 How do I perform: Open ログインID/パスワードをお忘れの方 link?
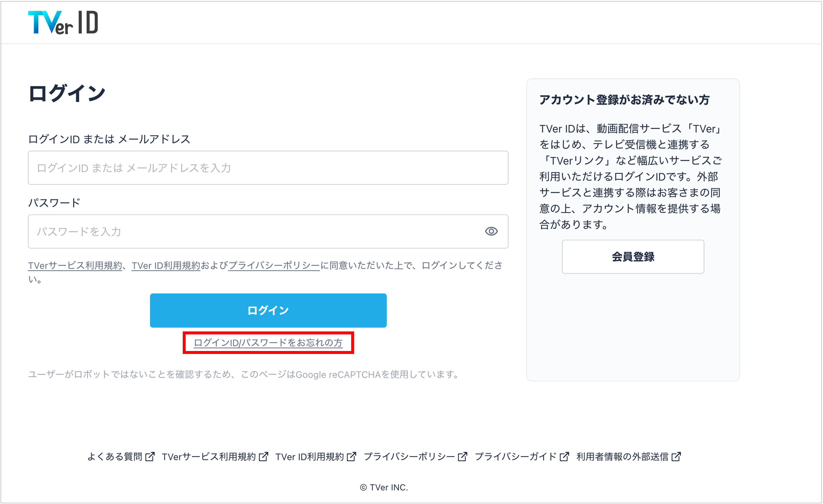pos(268,343)
